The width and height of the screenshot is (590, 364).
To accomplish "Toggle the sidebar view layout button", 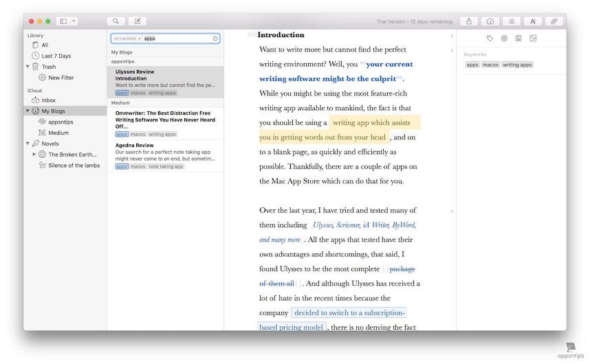I will 63,21.
